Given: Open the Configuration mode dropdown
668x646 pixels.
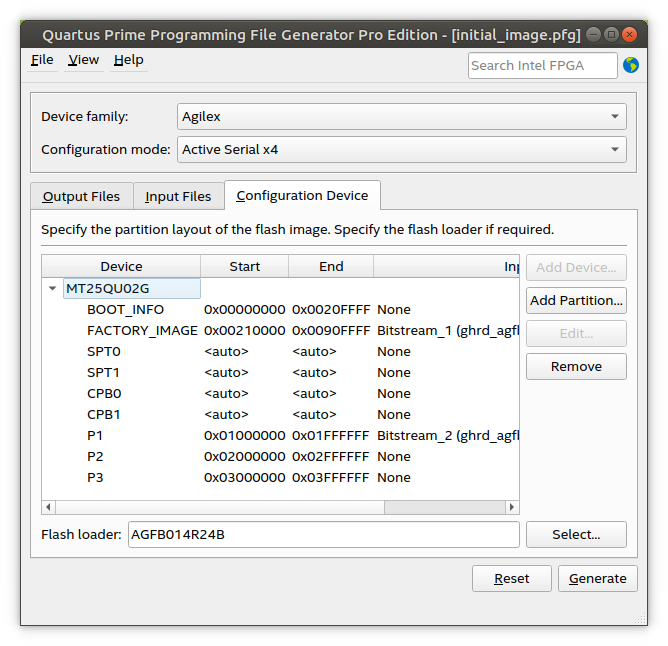Looking at the screenshot, I should coord(401,150).
